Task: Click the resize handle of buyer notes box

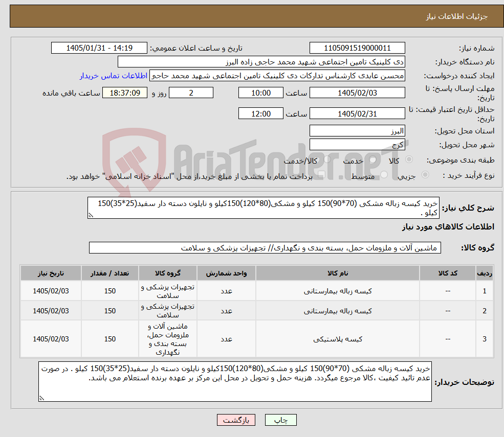Action: pyautogui.click(x=41, y=398)
